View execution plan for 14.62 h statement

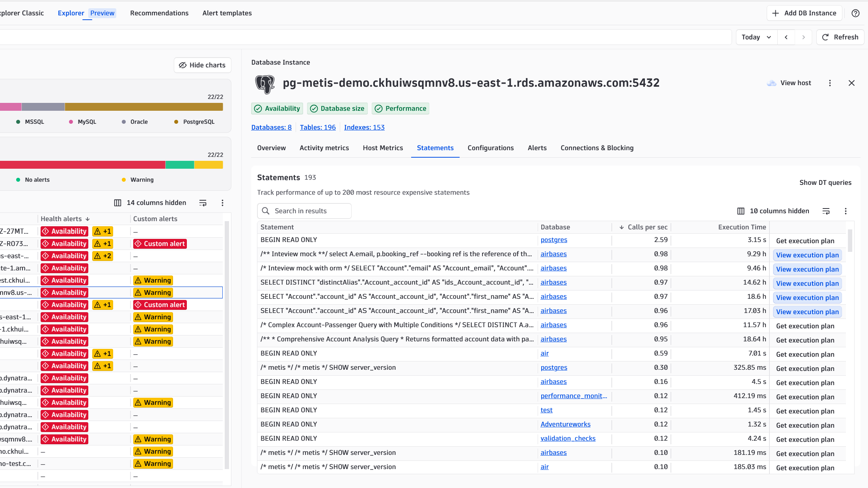(x=807, y=283)
